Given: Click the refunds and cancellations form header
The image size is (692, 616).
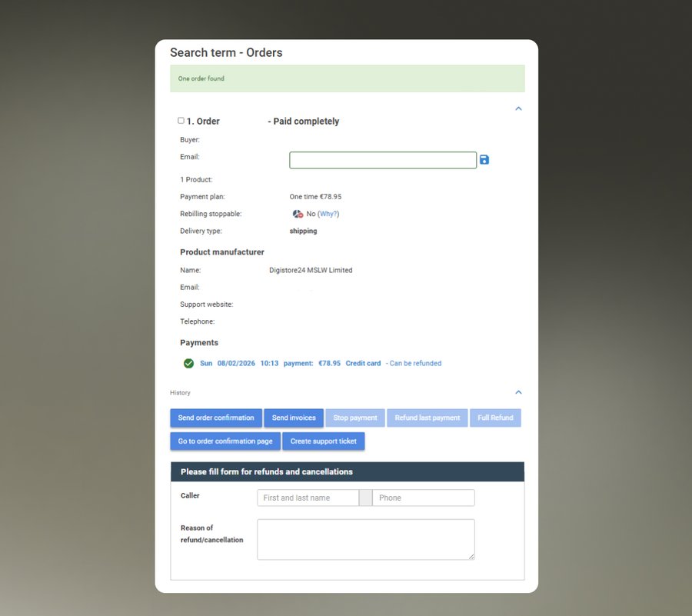Looking at the screenshot, I should (348, 471).
